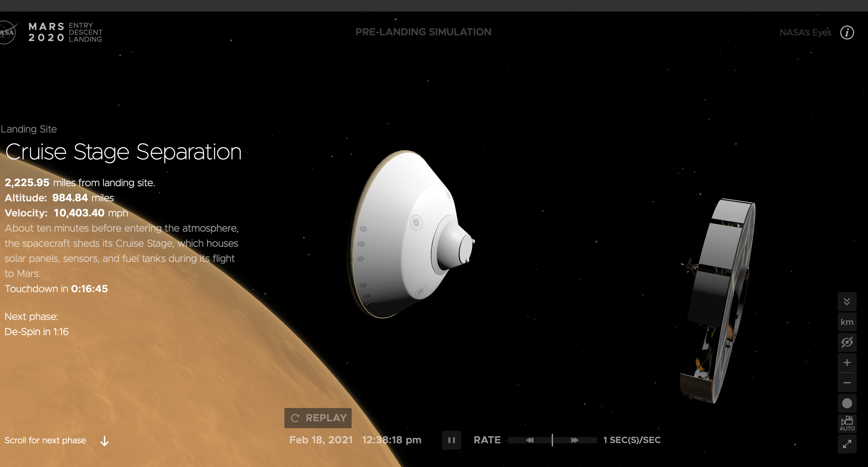Click the Cruise Stage Separation heading
868x467 pixels.
click(x=123, y=152)
